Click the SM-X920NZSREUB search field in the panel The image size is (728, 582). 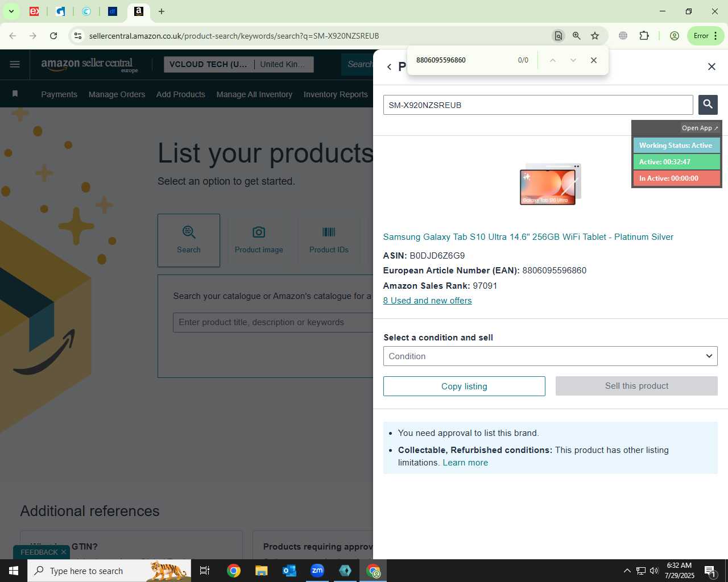coord(538,105)
